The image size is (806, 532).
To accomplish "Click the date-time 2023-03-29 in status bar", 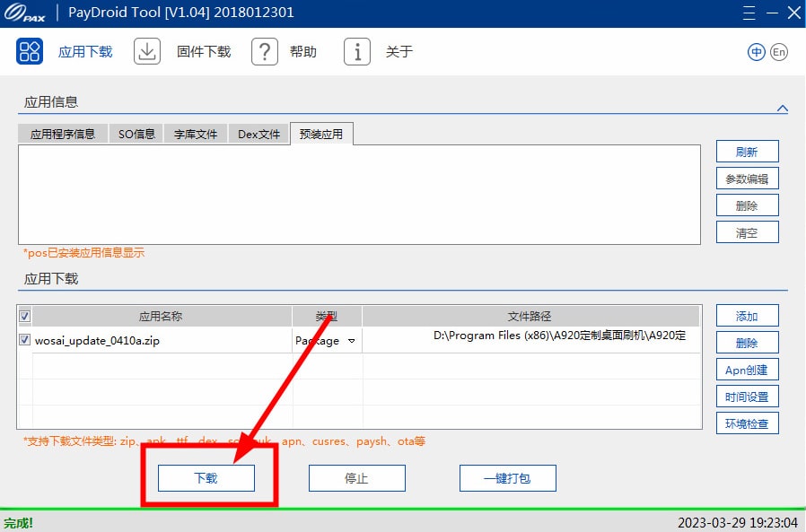I will click(738, 523).
